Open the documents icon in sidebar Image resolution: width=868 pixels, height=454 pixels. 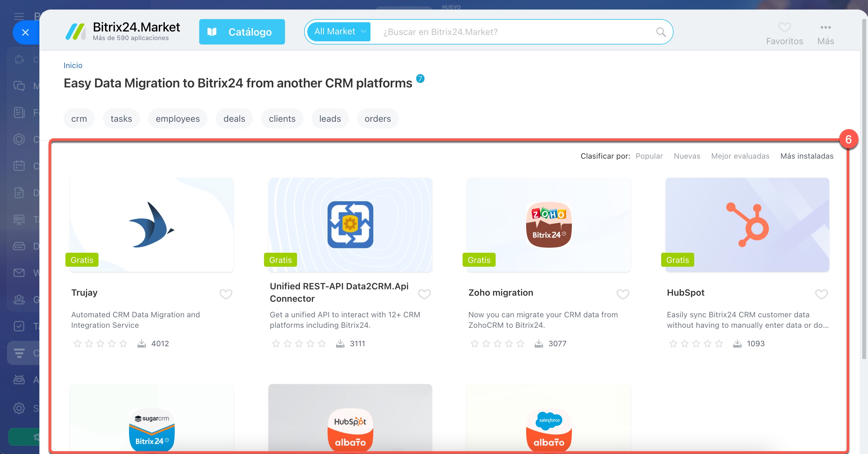click(x=19, y=193)
